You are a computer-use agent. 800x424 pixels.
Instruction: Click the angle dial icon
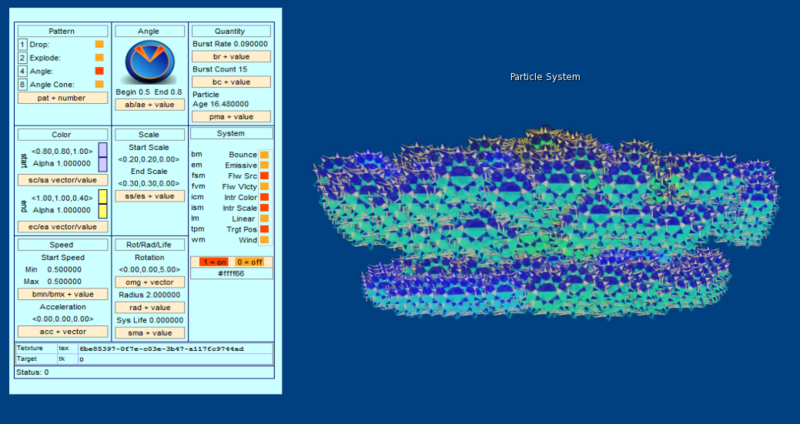[149, 63]
